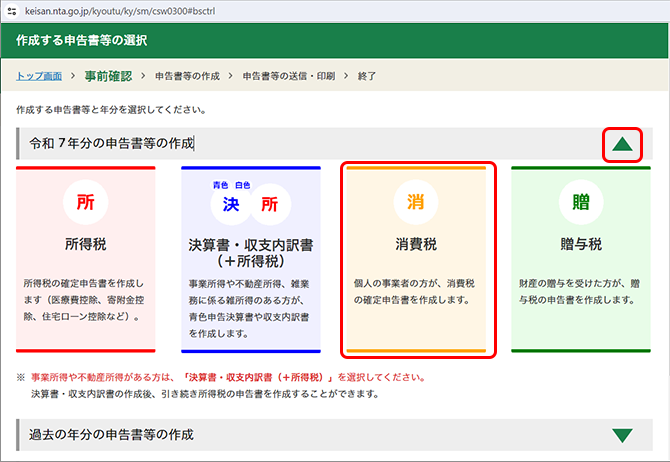Click the 終了 breadcrumb step

[x=367, y=76]
